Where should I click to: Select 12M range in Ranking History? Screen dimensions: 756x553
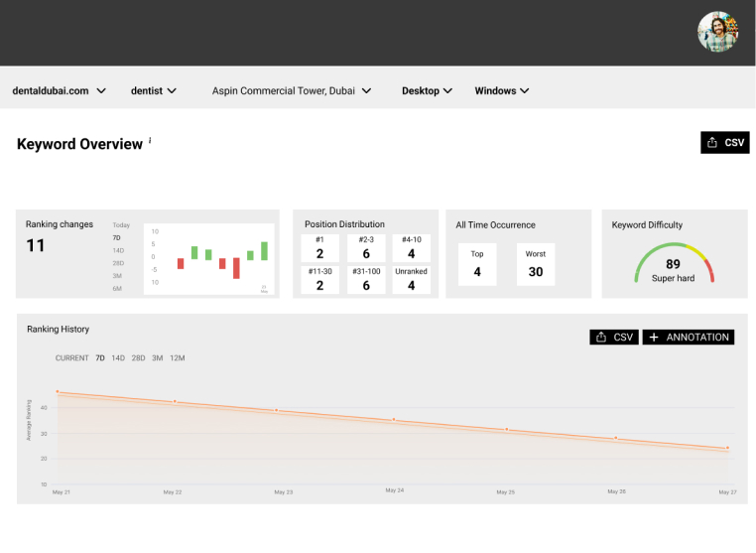[x=178, y=357]
